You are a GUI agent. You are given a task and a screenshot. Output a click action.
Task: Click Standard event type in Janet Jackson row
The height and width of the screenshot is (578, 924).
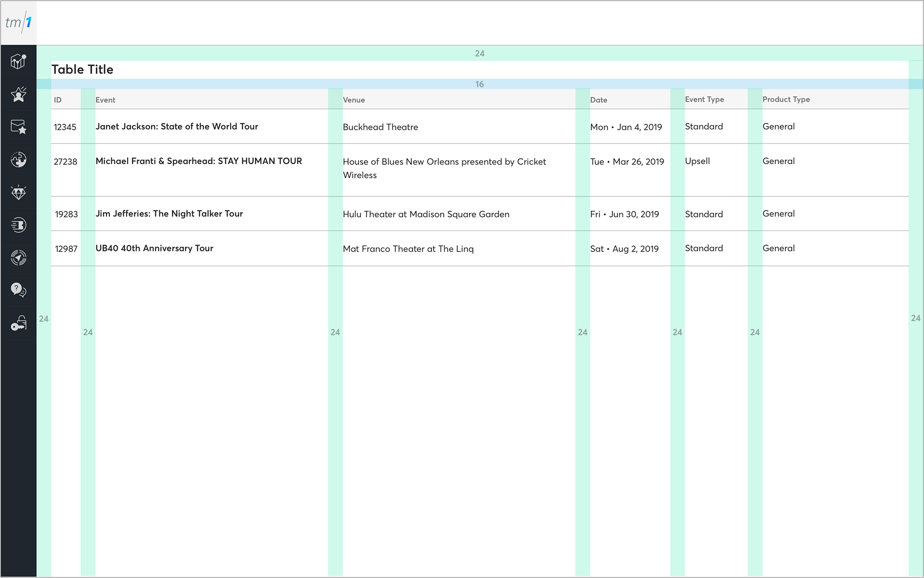704,127
